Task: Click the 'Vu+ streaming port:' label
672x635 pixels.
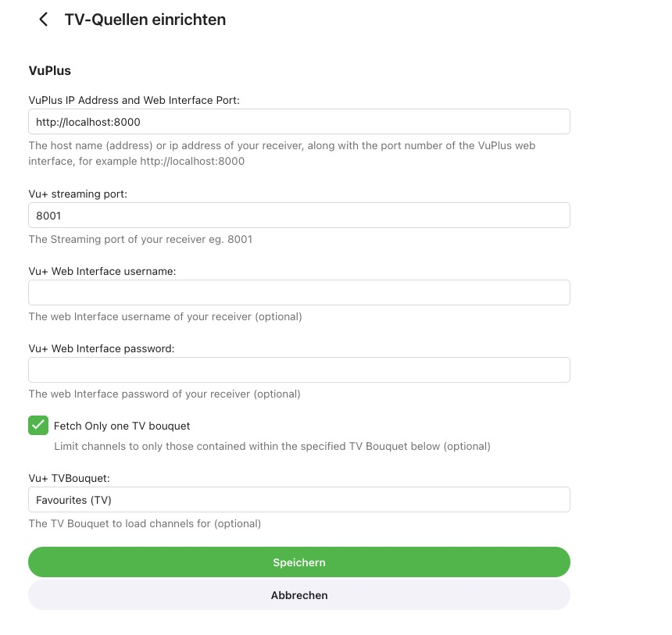Action: pos(77,194)
